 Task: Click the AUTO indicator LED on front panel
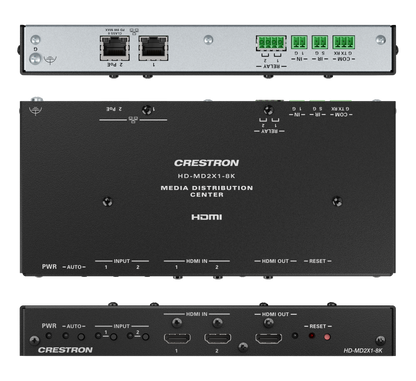click(66, 336)
